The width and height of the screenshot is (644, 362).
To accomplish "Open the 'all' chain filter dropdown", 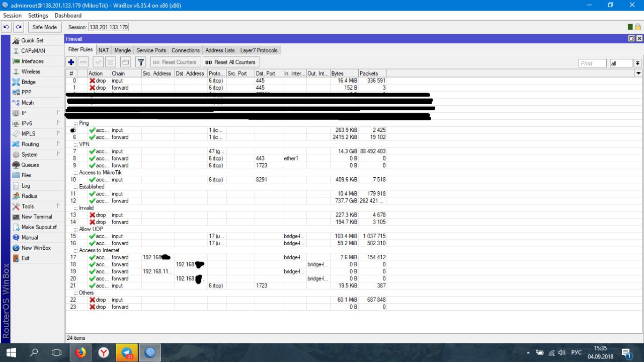I will tap(637, 63).
